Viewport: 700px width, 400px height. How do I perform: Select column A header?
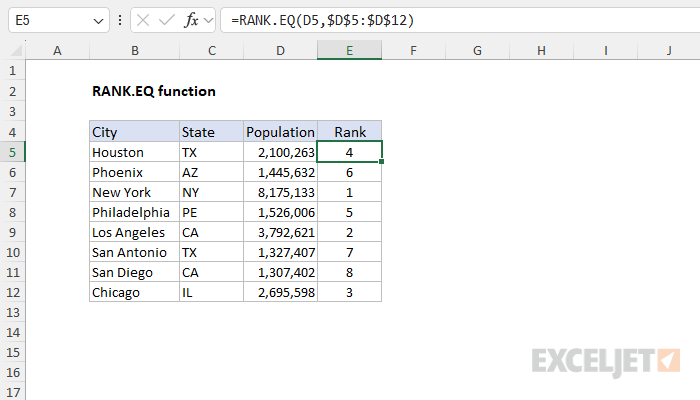(57, 50)
